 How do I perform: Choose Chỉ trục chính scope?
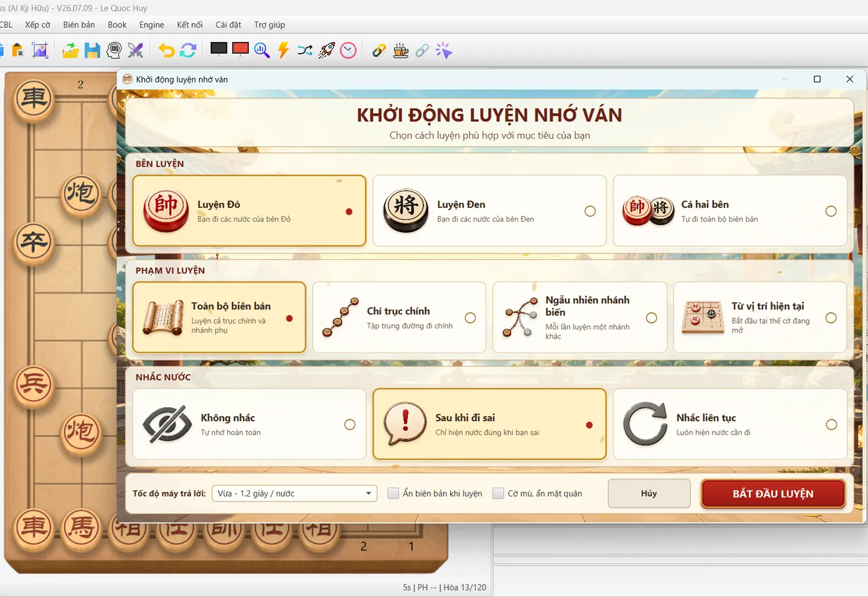tap(400, 317)
